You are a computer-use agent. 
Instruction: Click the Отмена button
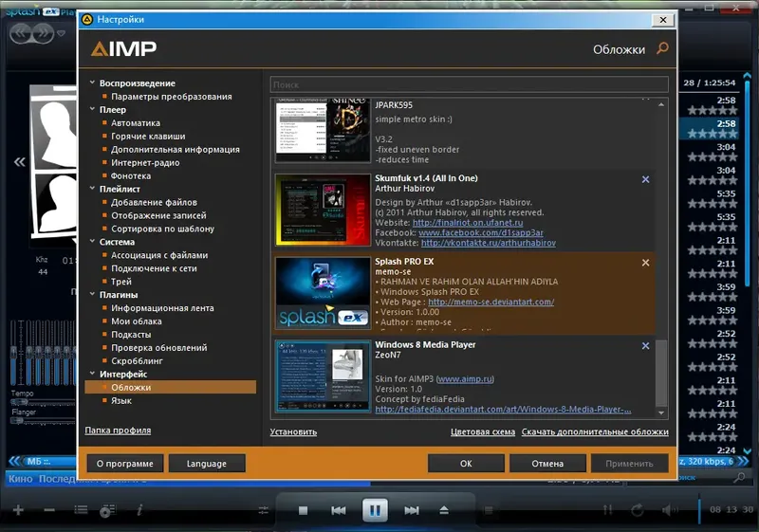[x=547, y=464]
